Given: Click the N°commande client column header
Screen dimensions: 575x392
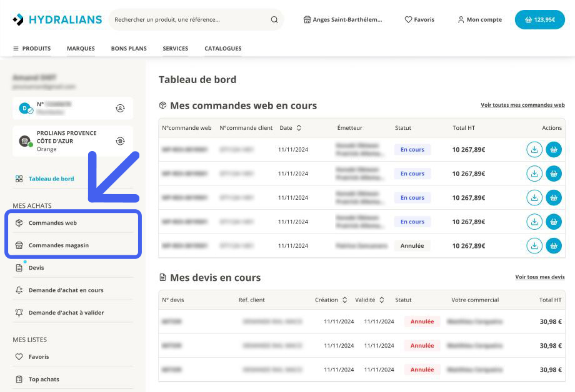Looking at the screenshot, I should (x=246, y=128).
